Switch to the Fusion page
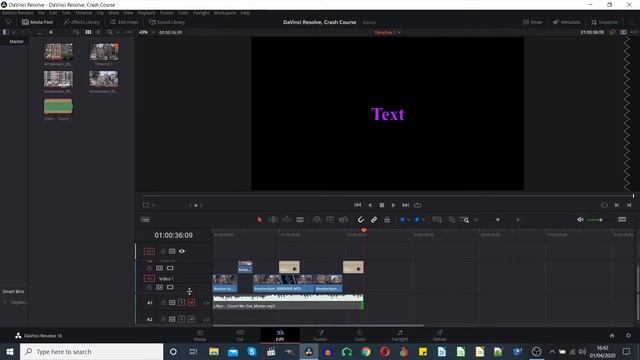The width and height of the screenshot is (640, 360). [x=320, y=336]
